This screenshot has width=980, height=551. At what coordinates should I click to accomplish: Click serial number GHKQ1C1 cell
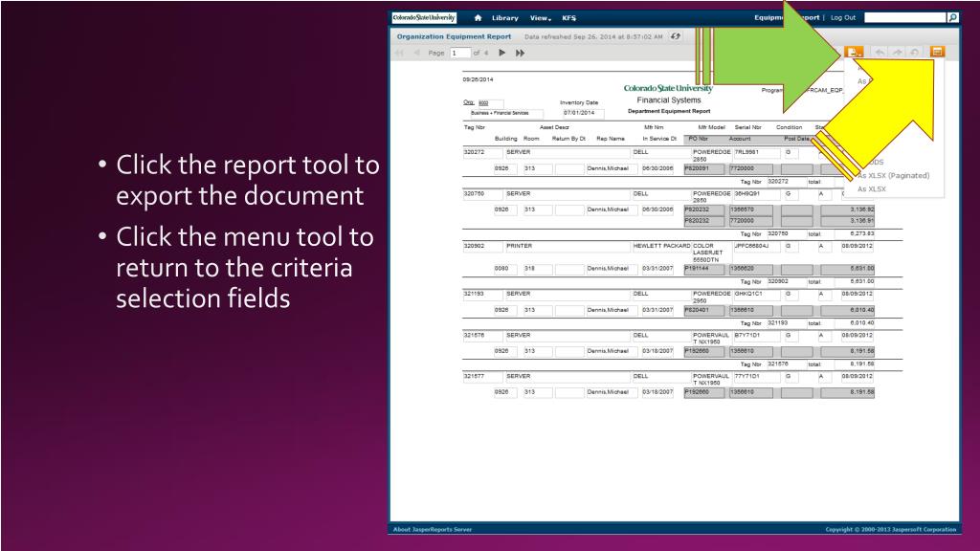(x=756, y=294)
